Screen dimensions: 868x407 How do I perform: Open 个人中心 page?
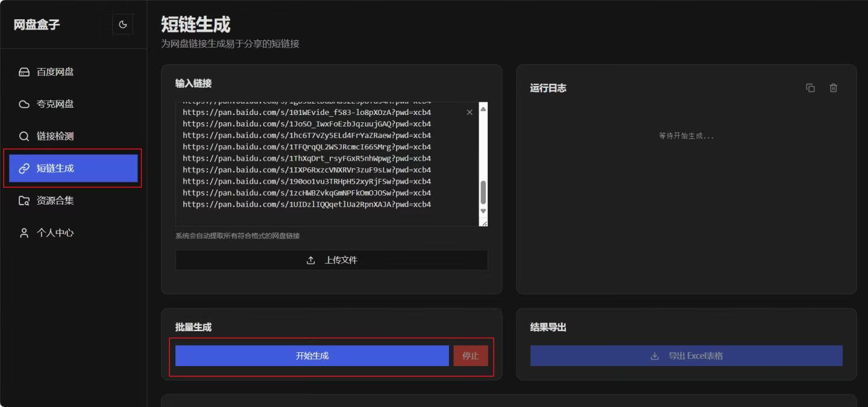(x=74, y=233)
